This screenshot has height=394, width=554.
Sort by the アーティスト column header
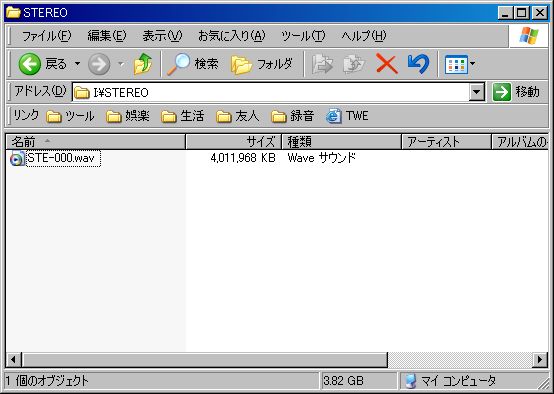tap(446, 142)
